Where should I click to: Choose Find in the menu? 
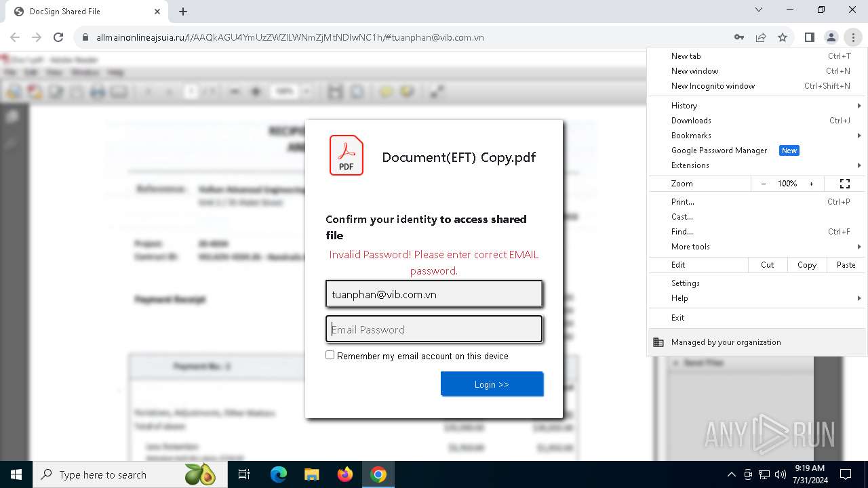pyautogui.click(x=757, y=232)
